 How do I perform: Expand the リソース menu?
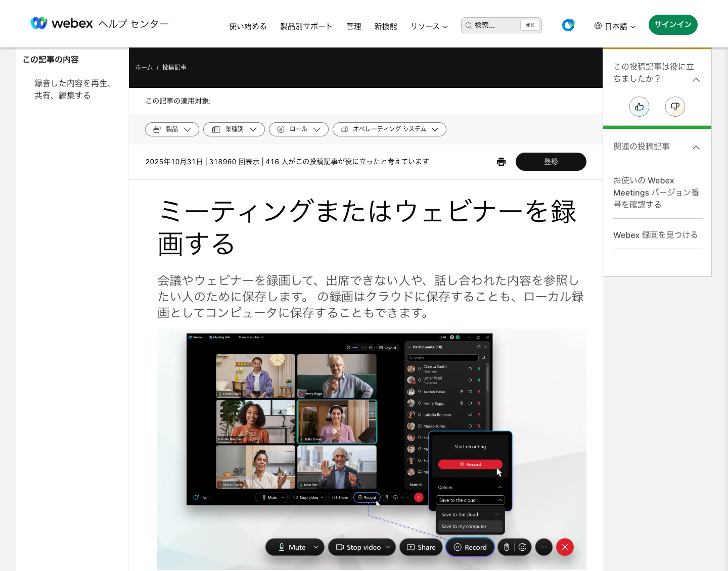point(429,26)
